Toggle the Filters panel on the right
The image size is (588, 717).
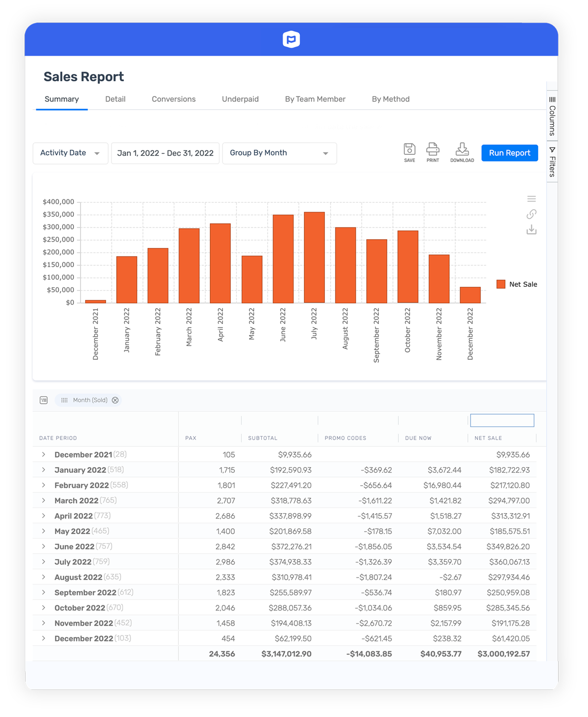pyautogui.click(x=552, y=162)
